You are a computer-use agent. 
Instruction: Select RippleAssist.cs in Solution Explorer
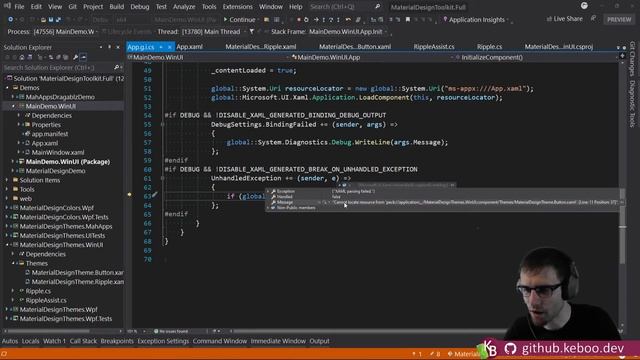click(x=46, y=300)
